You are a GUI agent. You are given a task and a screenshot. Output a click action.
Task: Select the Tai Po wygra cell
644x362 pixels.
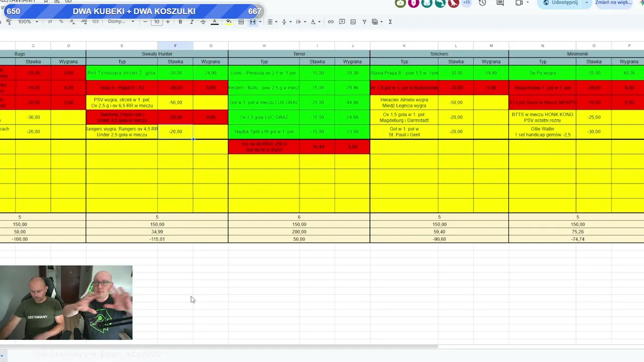[x=542, y=73]
